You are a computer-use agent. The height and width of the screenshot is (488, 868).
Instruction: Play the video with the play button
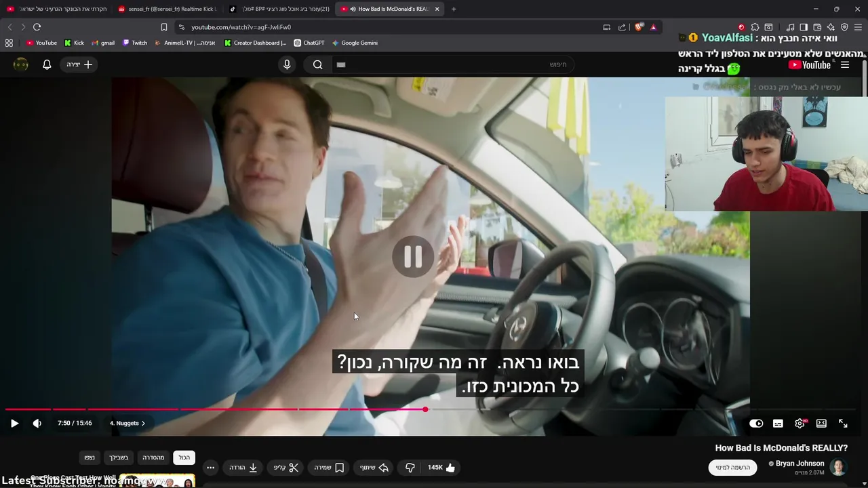(x=14, y=423)
